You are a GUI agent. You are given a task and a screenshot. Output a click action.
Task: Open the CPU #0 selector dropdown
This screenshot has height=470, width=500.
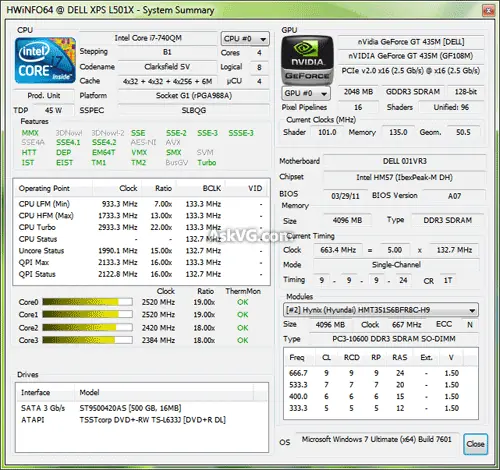pyautogui.click(x=245, y=39)
